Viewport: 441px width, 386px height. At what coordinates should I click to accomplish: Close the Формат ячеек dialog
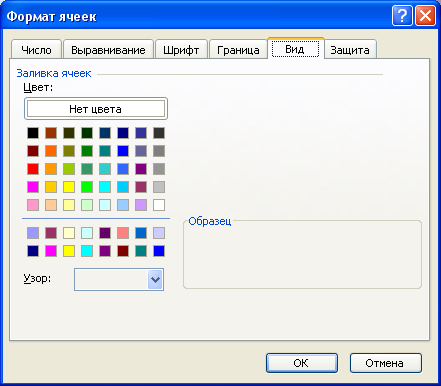coord(425,16)
